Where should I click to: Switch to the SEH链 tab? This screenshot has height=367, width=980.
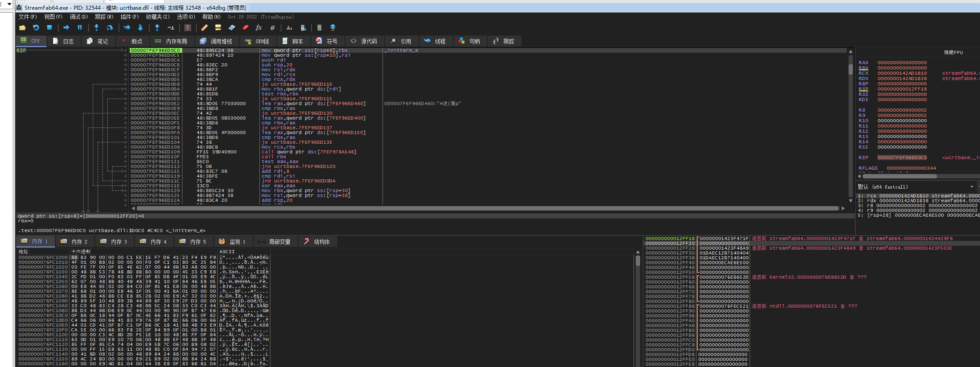click(x=257, y=41)
